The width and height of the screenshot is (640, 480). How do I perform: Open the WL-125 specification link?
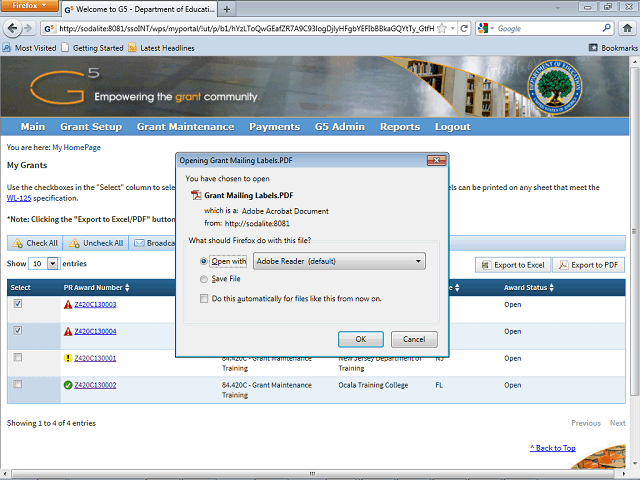(x=19, y=198)
